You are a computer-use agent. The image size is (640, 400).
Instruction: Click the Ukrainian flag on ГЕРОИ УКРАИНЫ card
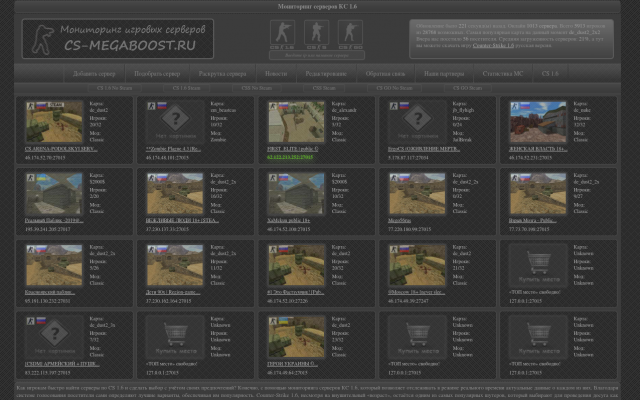pos(283,321)
